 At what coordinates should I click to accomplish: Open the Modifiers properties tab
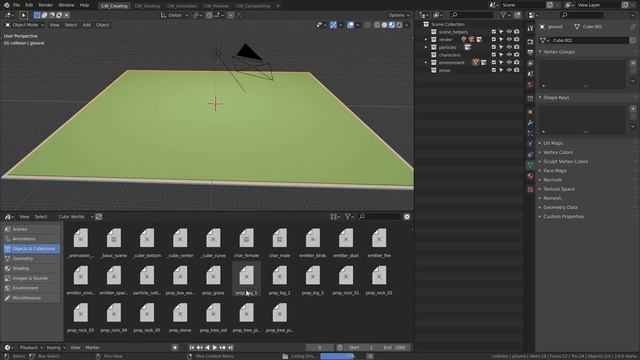(530, 122)
